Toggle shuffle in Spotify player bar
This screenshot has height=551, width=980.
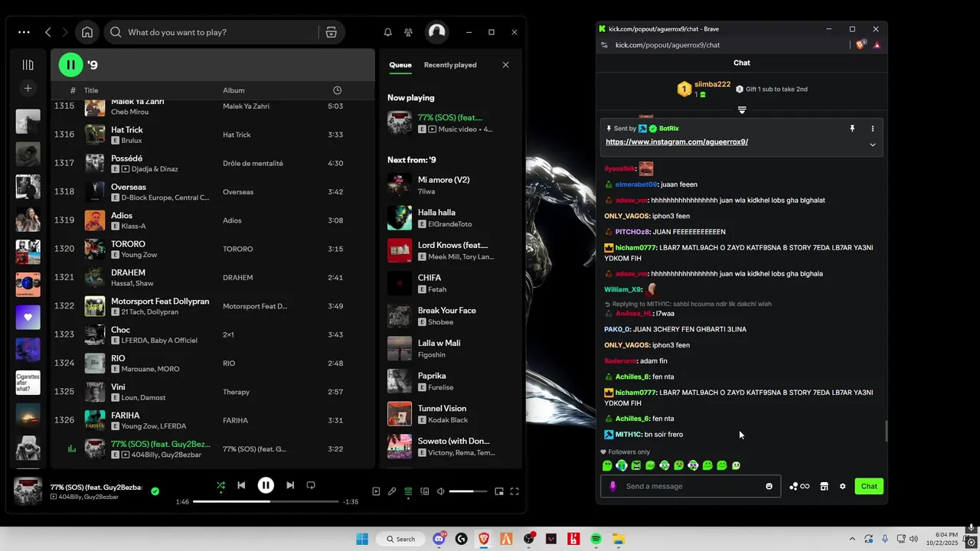[220, 485]
